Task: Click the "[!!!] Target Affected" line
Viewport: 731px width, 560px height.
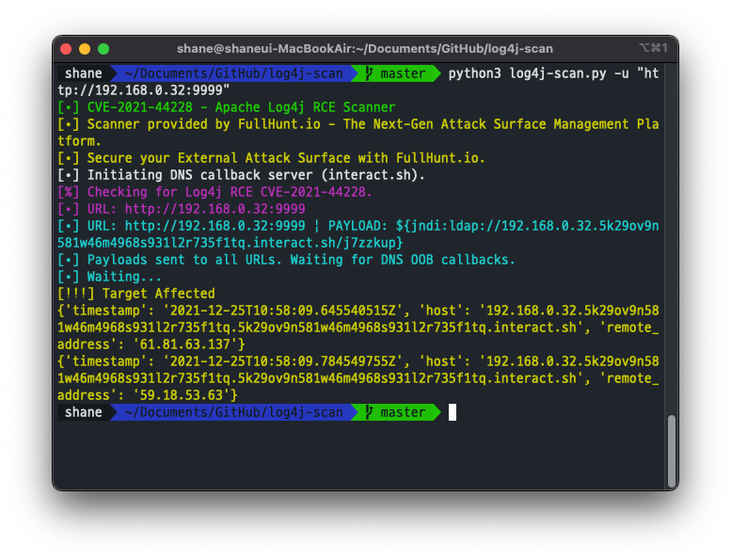Action: tap(136, 294)
